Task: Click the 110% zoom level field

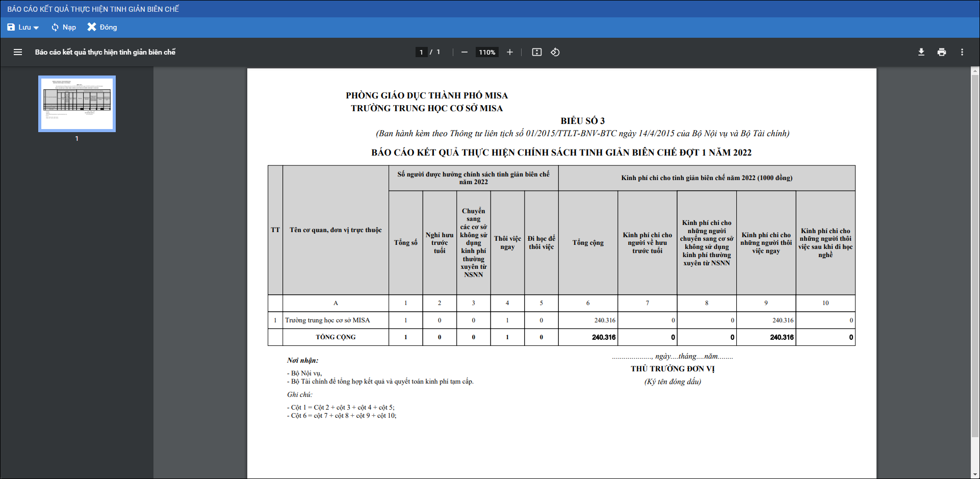Action: point(487,52)
